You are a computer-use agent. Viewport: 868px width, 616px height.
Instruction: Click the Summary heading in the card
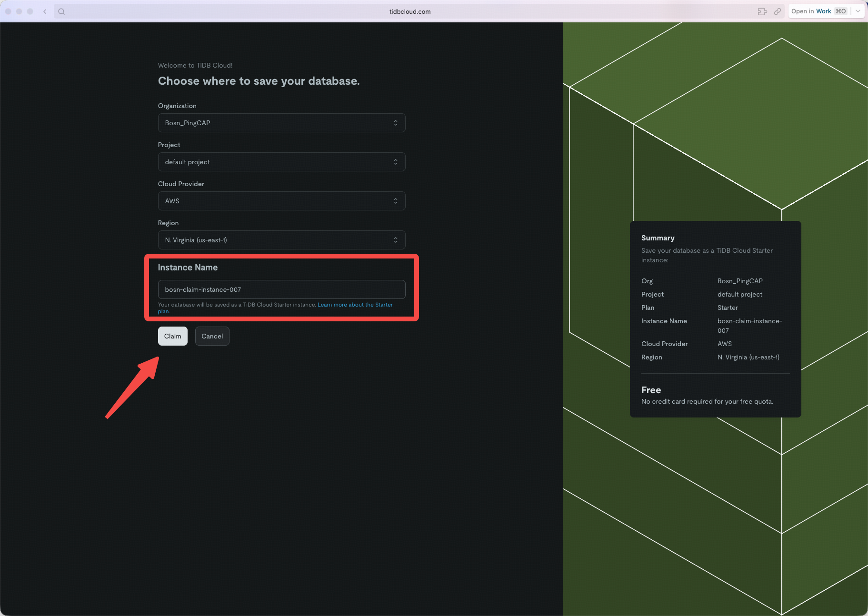[x=658, y=238]
